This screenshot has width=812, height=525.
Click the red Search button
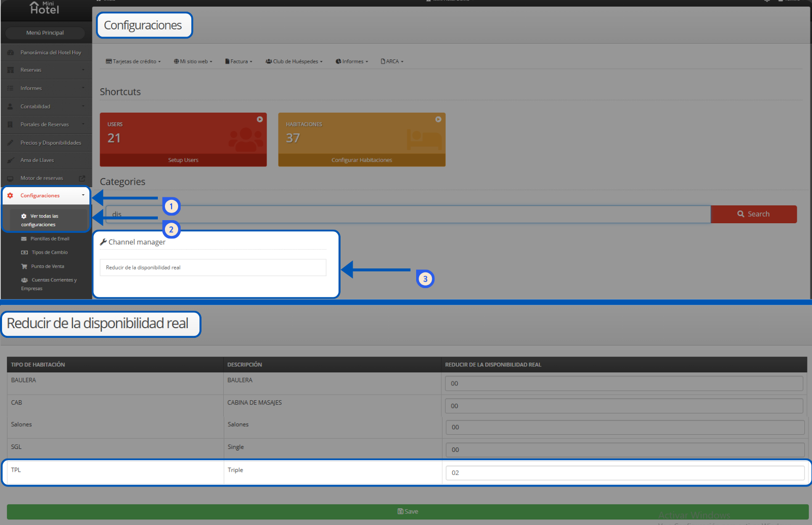754,214
